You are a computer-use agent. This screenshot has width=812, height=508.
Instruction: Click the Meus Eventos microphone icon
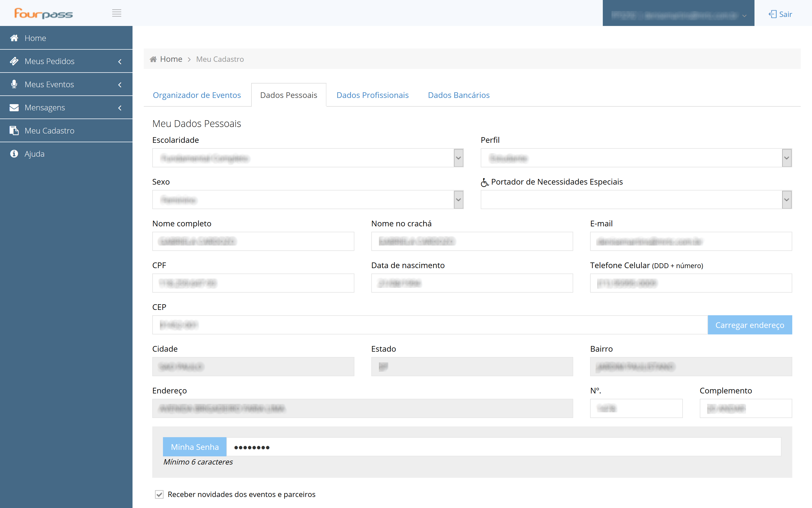(14, 84)
